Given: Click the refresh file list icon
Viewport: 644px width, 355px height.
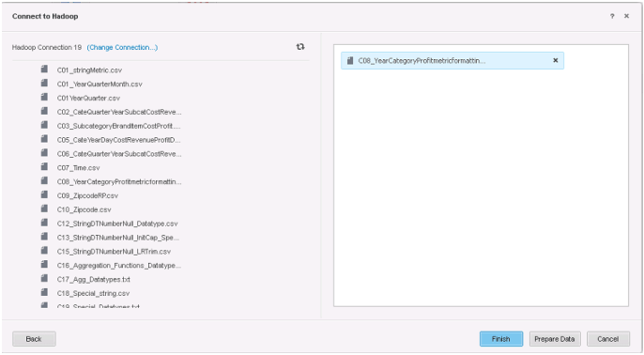Looking at the screenshot, I should (300, 47).
